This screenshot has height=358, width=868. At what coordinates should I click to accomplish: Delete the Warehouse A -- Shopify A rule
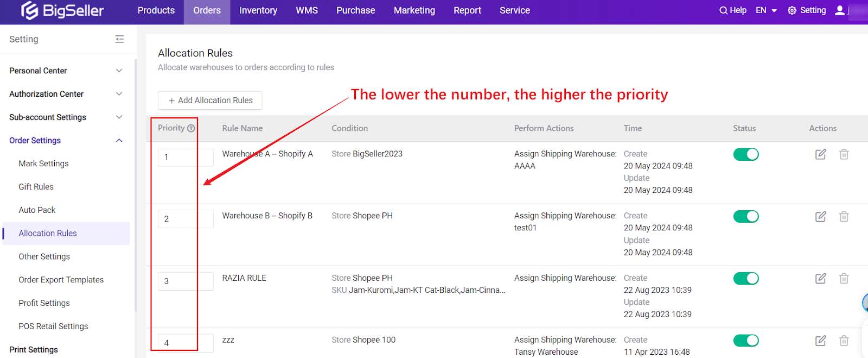tap(844, 154)
